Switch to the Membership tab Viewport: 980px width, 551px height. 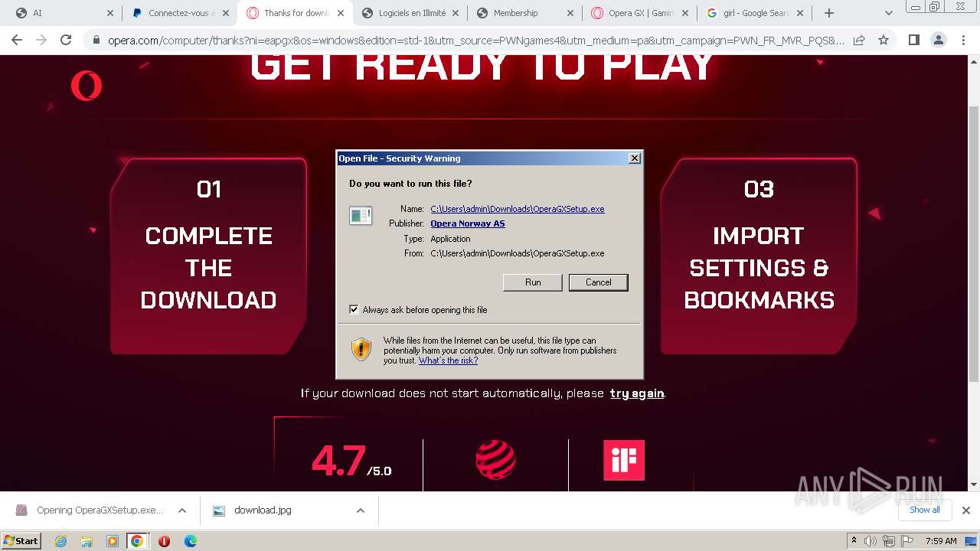click(x=524, y=13)
